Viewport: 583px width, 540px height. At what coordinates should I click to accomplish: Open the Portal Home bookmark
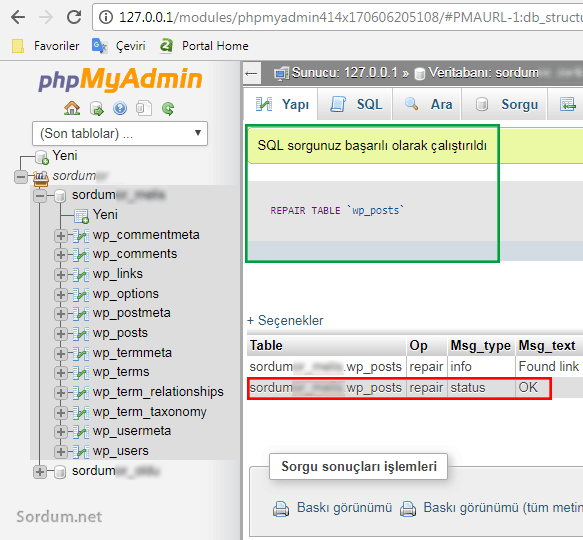coord(204,46)
